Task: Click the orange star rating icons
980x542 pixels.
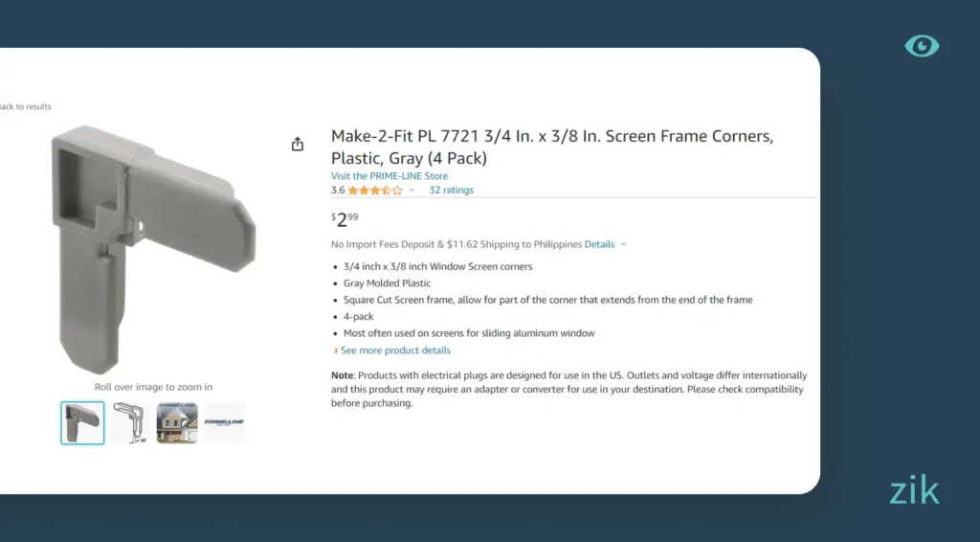Action: pos(374,191)
